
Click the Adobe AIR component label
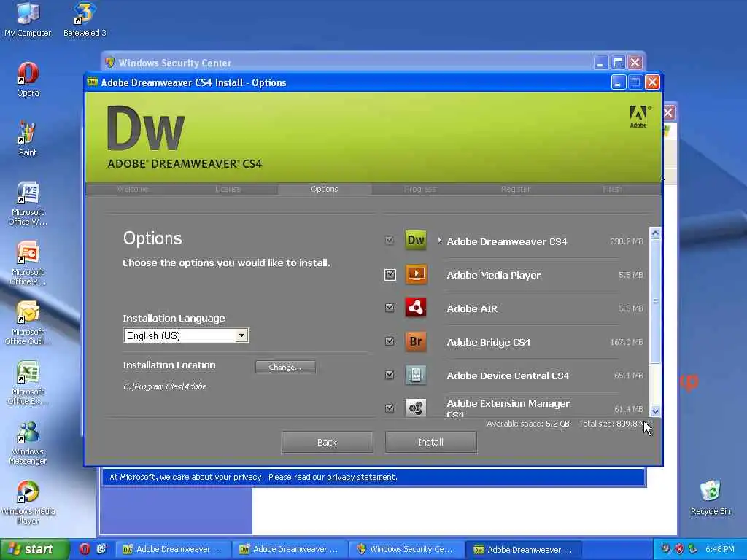472,308
